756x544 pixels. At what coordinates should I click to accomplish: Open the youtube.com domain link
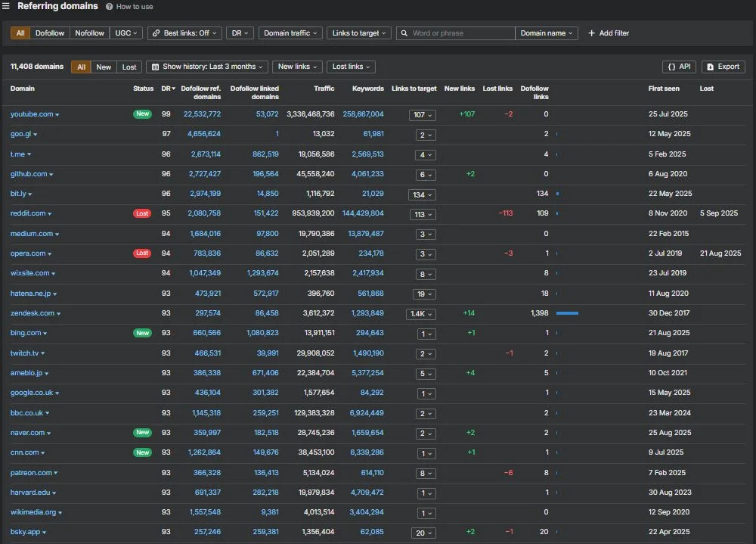[32, 114]
